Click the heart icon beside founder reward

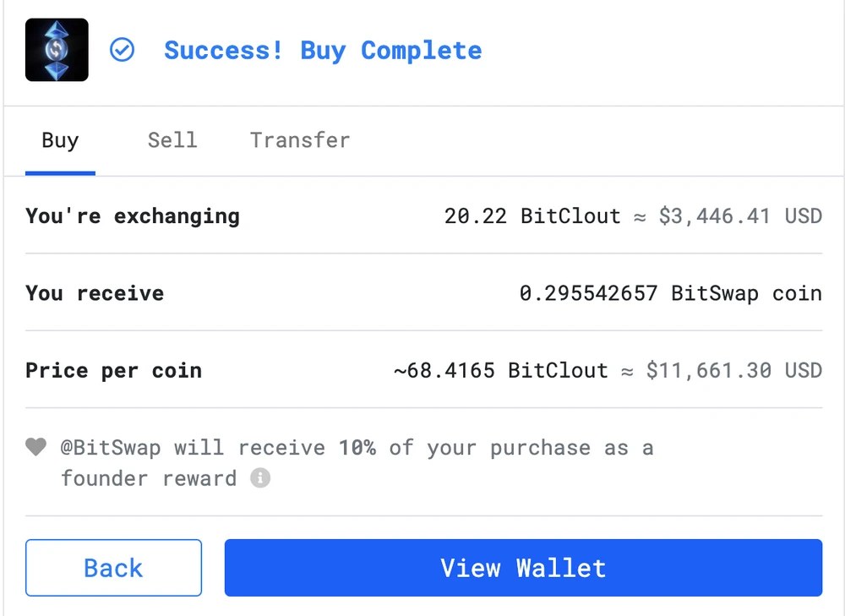pos(35,446)
